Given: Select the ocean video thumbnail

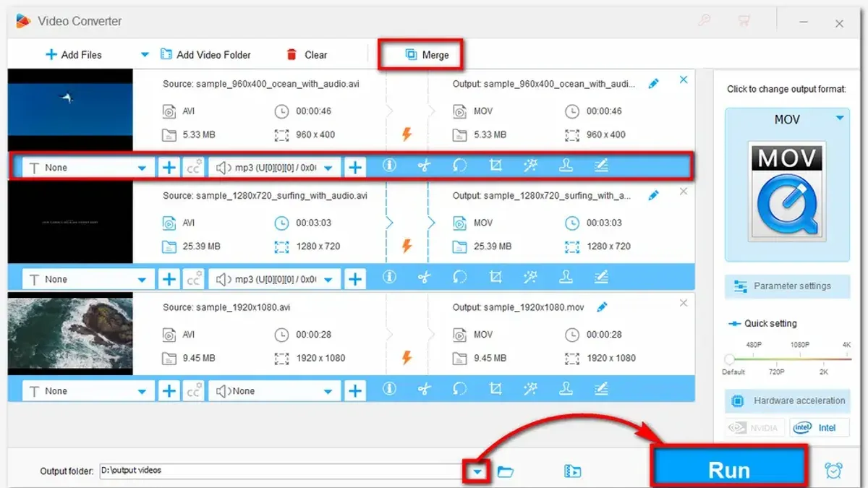Looking at the screenshot, I should coord(70,110).
